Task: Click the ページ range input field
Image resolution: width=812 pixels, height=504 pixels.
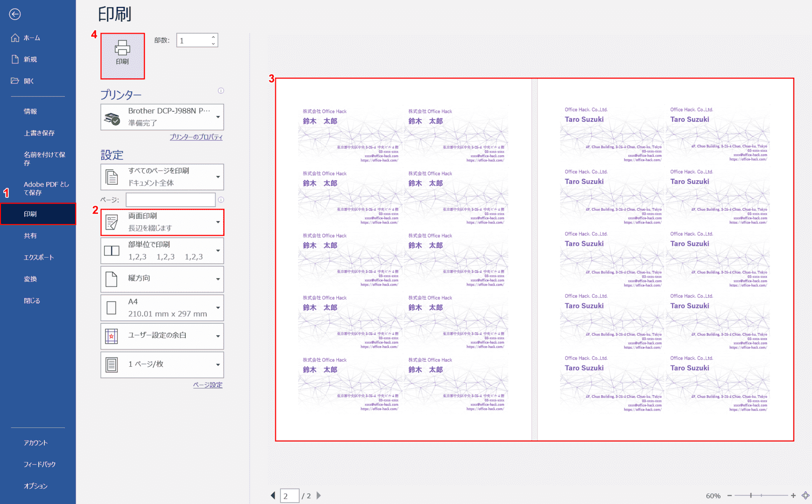Action: 170,200
